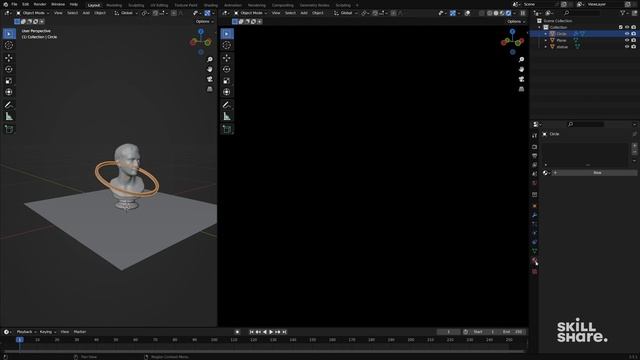Select the Measure tool in left viewport
The image size is (640, 360).
(x=9, y=117)
